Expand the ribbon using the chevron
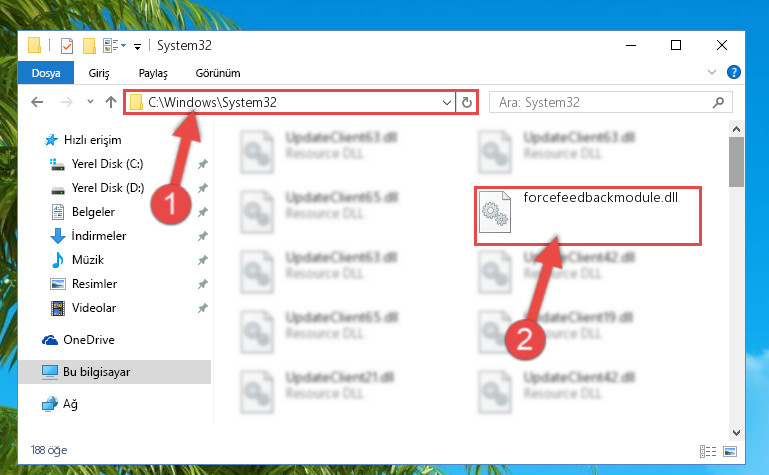 click(x=712, y=72)
